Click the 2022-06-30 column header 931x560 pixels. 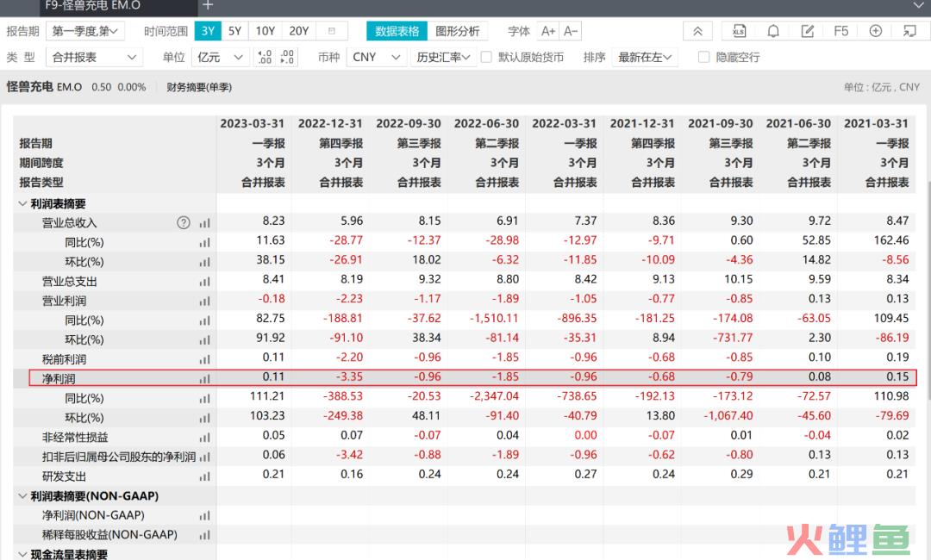[x=486, y=123]
